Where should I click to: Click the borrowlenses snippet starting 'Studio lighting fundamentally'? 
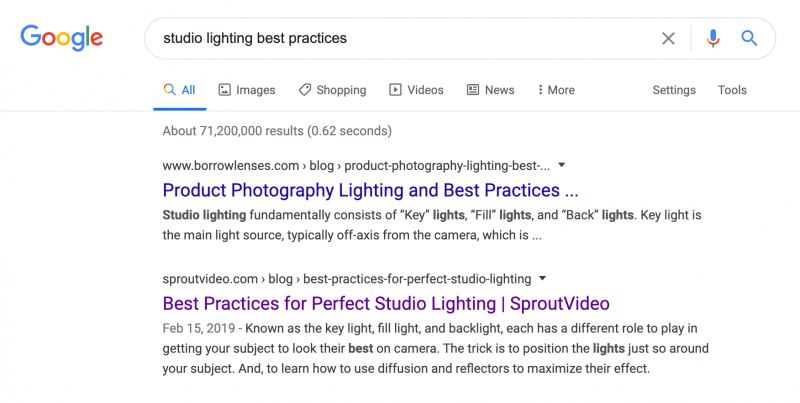click(x=432, y=225)
